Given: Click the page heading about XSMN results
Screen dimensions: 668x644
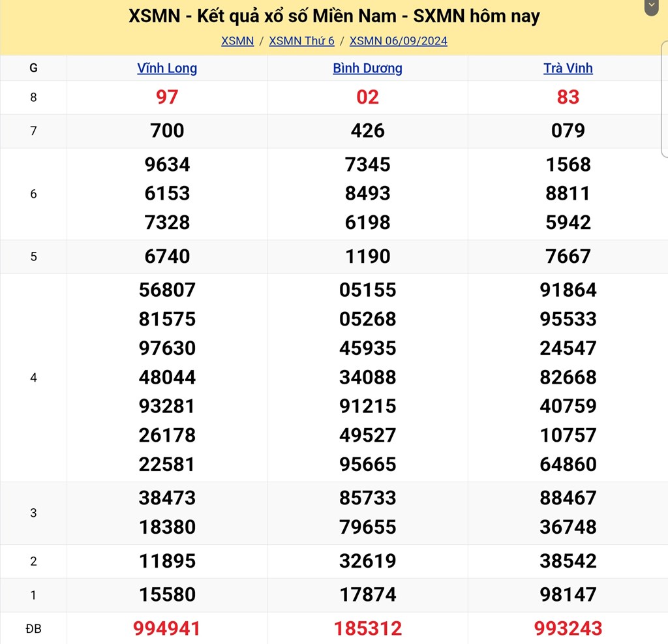Looking at the screenshot, I should coord(334,16).
